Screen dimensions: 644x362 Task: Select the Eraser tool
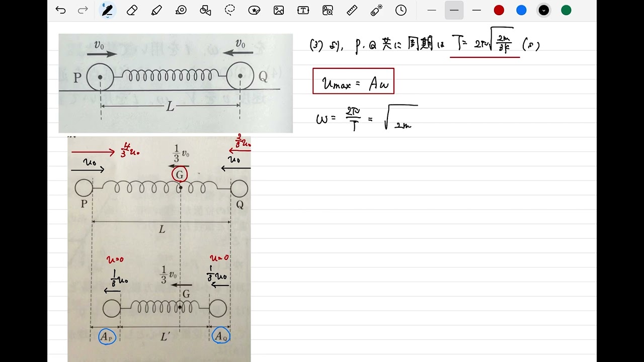point(132,10)
